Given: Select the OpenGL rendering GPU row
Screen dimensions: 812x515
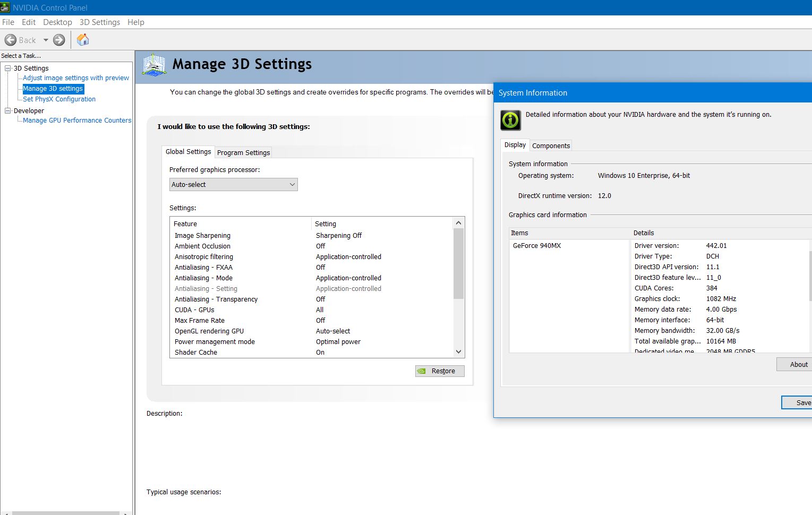Looking at the screenshot, I should [312, 331].
